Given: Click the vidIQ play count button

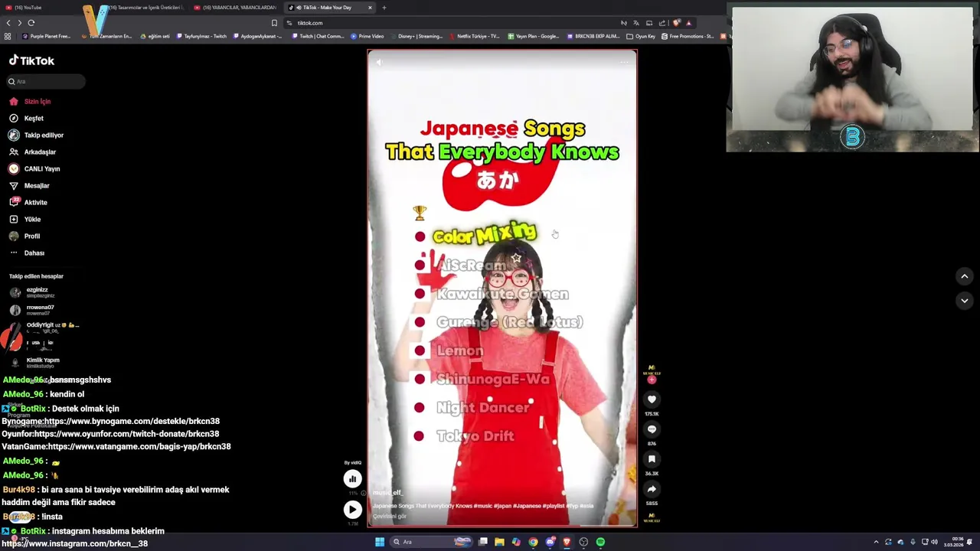Looking at the screenshot, I should (x=352, y=509).
